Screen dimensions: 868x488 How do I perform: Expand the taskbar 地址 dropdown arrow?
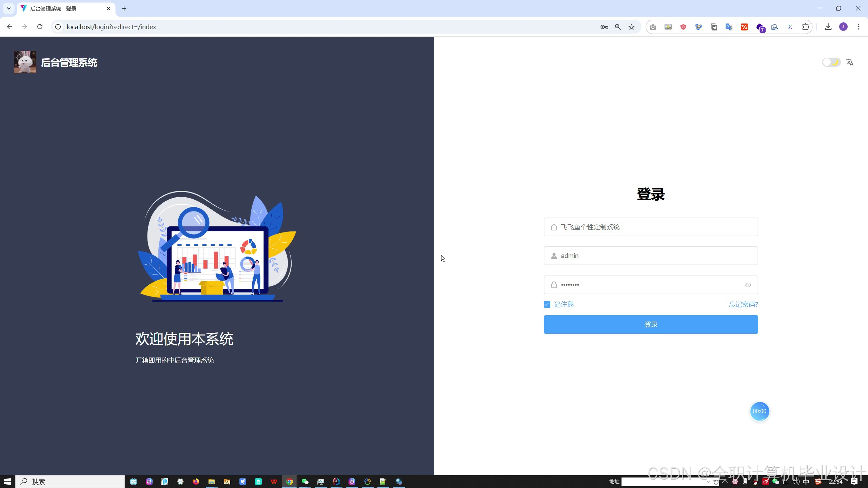coord(708,482)
